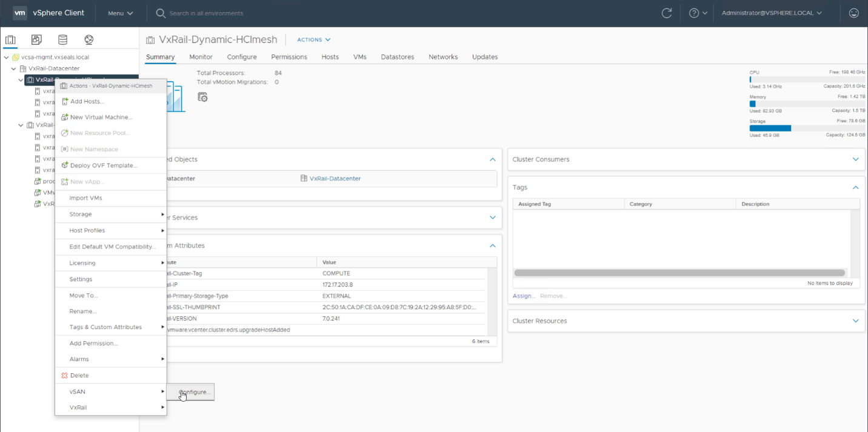868x432 pixels.
Task: Collapse the VxRail-Datacenter tree node
Action: (x=13, y=68)
